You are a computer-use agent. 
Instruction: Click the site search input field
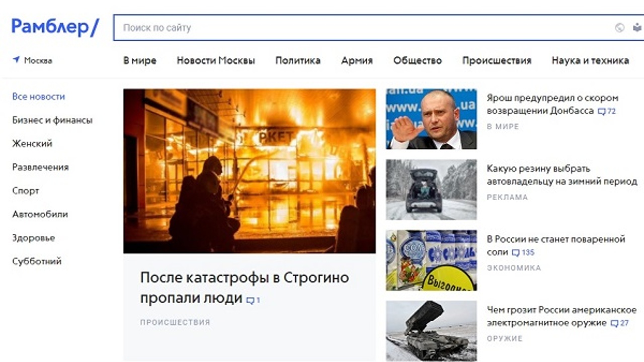click(362, 28)
